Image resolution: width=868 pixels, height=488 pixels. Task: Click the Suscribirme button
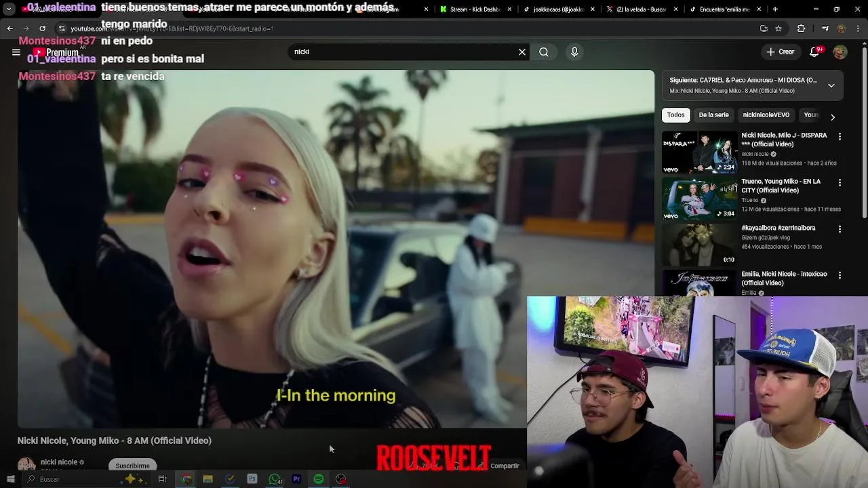click(133, 466)
